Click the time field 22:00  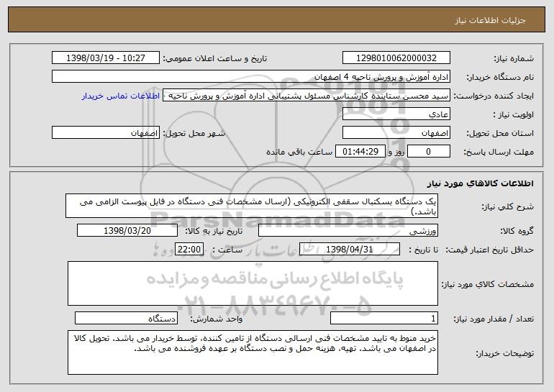pos(189,250)
